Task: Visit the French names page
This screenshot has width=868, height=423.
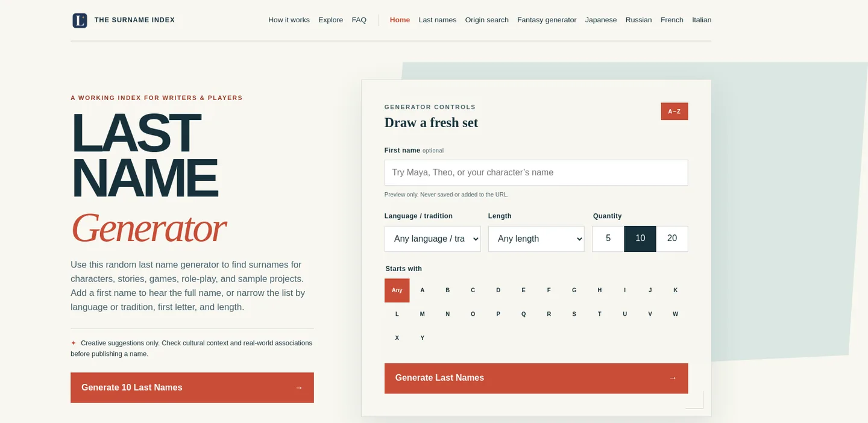Action: [x=672, y=20]
